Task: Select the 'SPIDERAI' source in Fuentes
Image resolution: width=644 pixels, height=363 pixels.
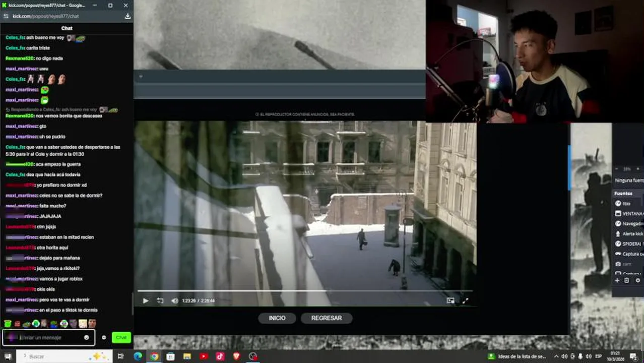Action: pyautogui.click(x=628, y=244)
